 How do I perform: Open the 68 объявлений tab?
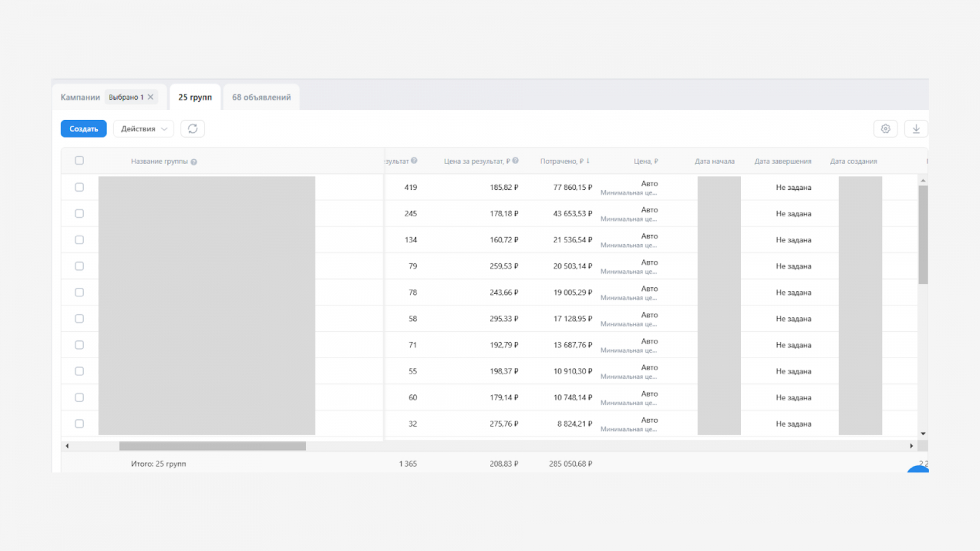(262, 97)
